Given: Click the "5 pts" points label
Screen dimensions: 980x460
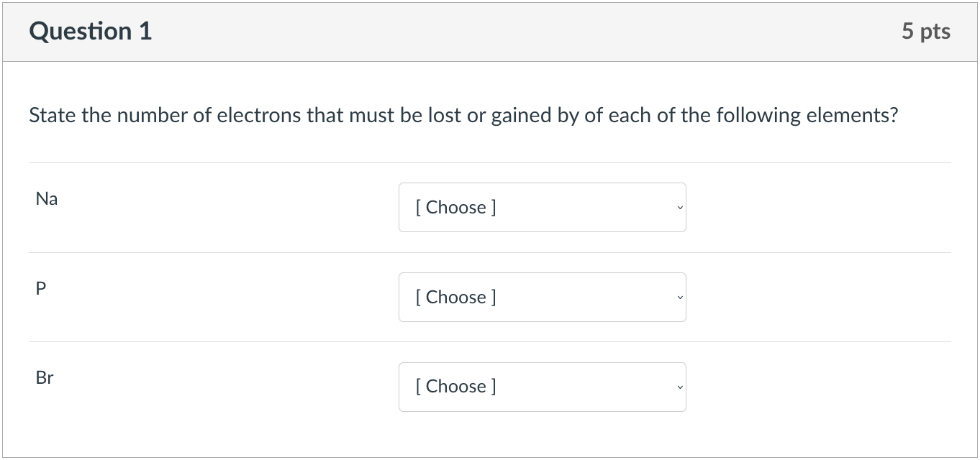Looking at the screenshot, I should (925, 32).
